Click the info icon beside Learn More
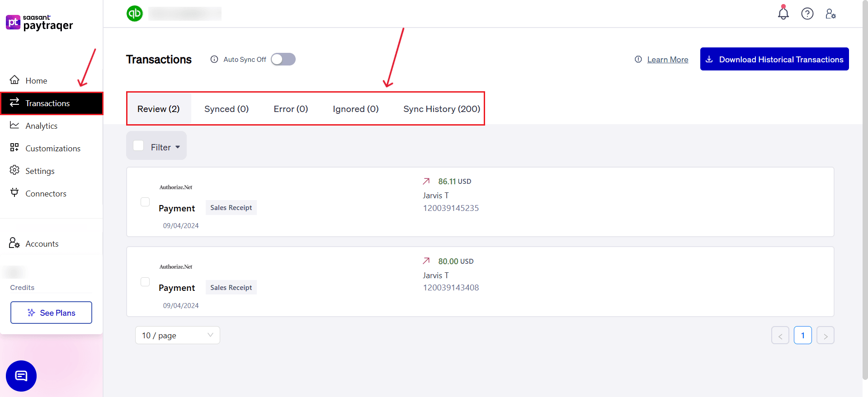 coord(638,59)
